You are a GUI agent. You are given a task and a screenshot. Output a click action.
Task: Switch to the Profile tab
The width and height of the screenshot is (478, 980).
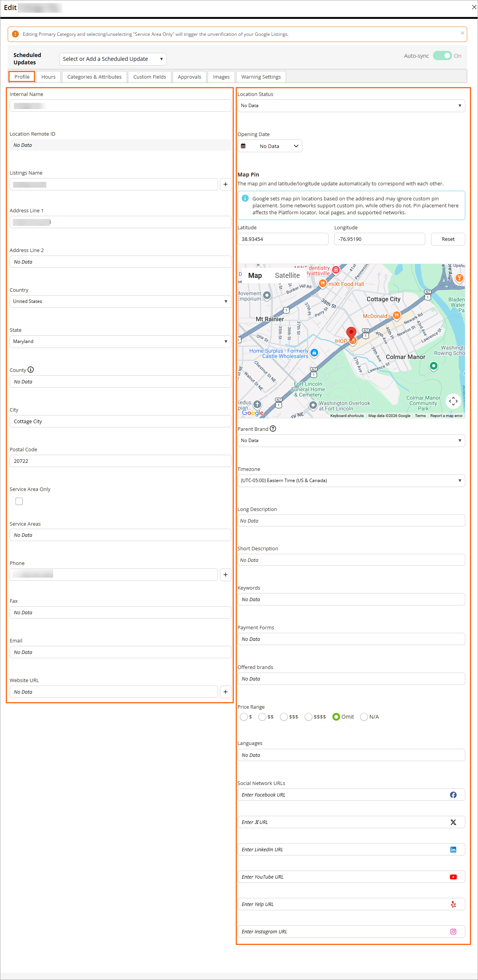click(x=22, y=77)
